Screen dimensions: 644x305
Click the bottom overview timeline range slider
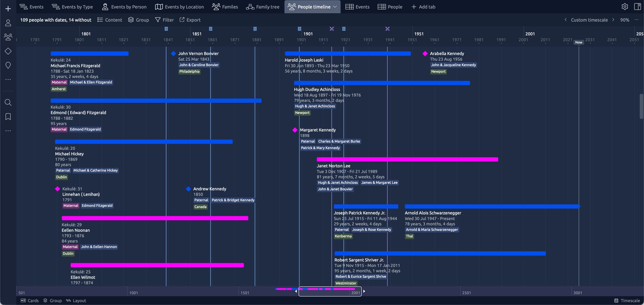pyautogui.click(x=330, y=292)
